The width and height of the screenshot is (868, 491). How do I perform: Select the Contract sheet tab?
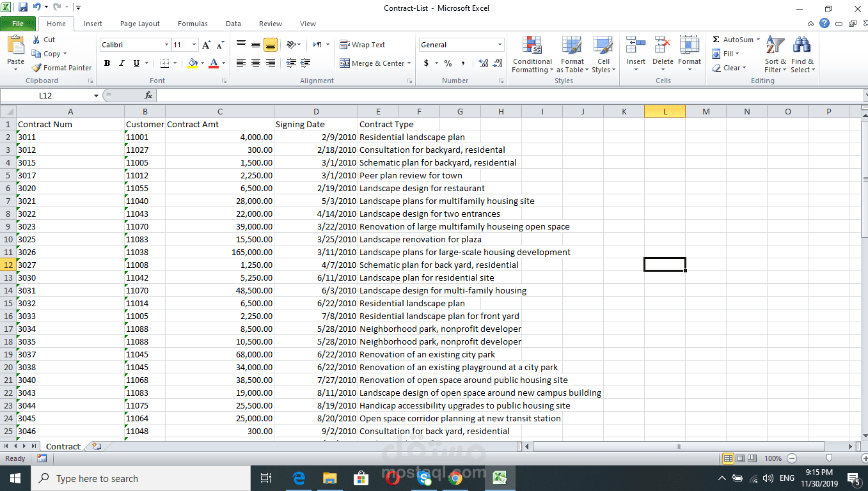pos(63,446)
